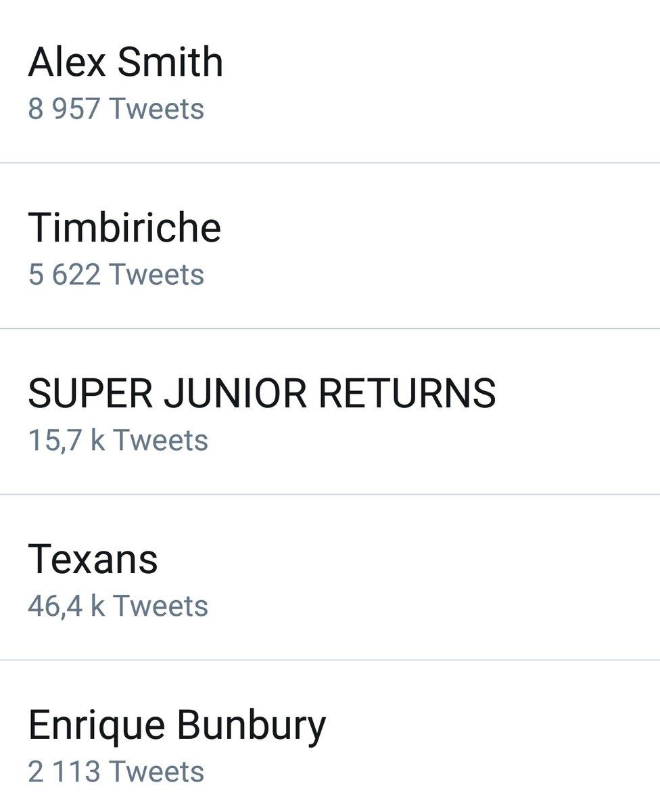Select the 15,7 k Tweets label

118,441
